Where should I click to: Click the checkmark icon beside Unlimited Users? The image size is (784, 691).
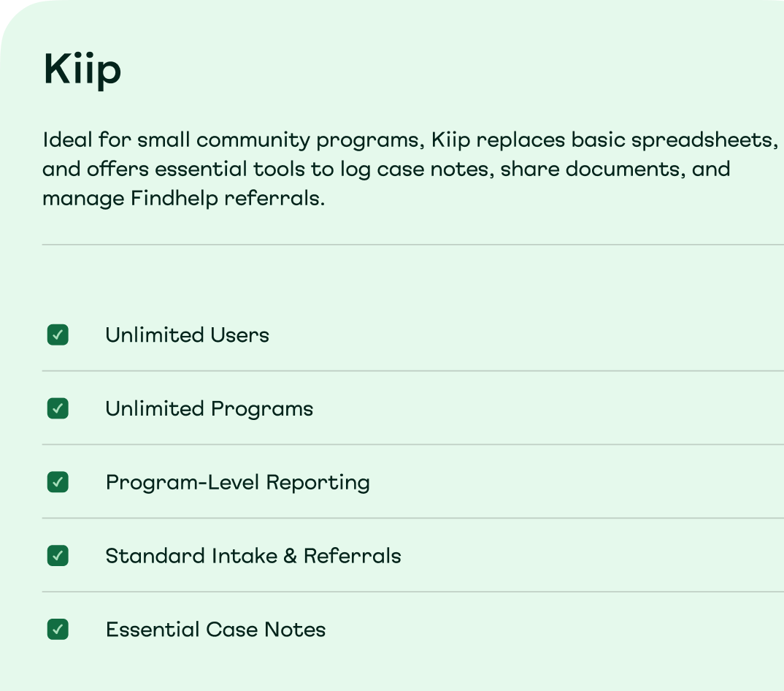[58, 335]
